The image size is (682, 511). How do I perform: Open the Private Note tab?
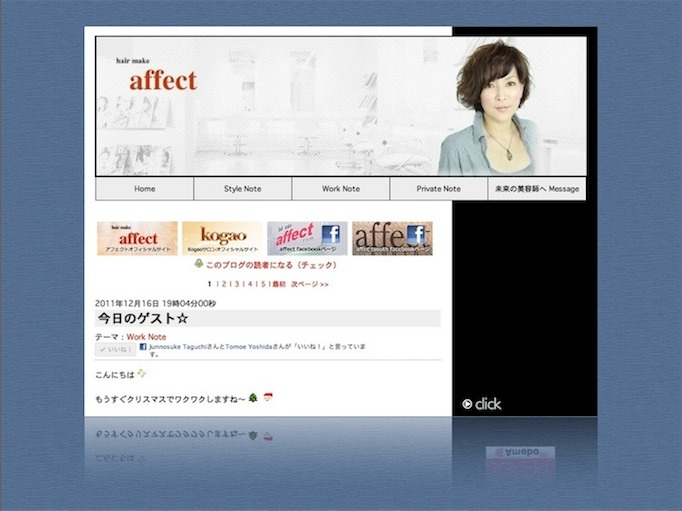tap(439, 189)
